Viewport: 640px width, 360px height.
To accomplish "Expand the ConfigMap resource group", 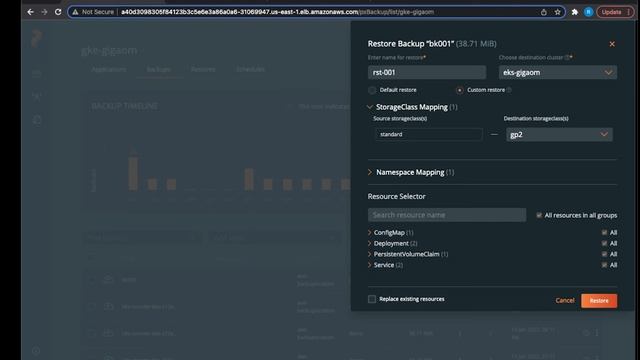I will 369,233.
